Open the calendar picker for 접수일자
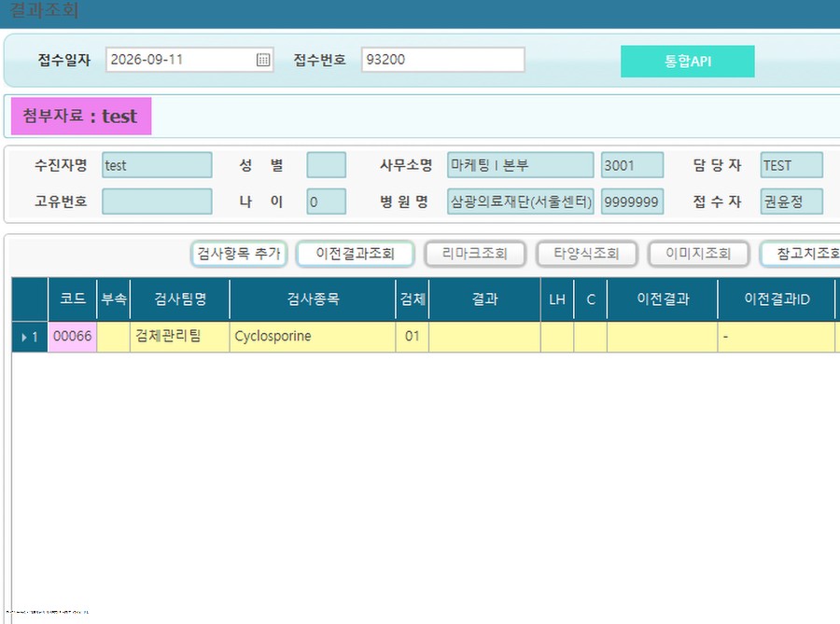Image resolution: width=840 pixels, height=624 pixels. click(x=262, y=60)
